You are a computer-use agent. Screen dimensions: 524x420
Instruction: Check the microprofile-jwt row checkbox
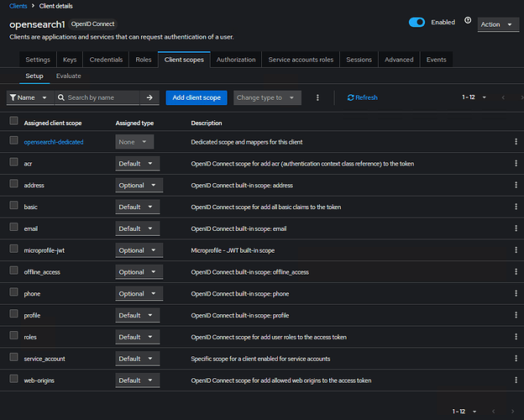coord(13,249)
